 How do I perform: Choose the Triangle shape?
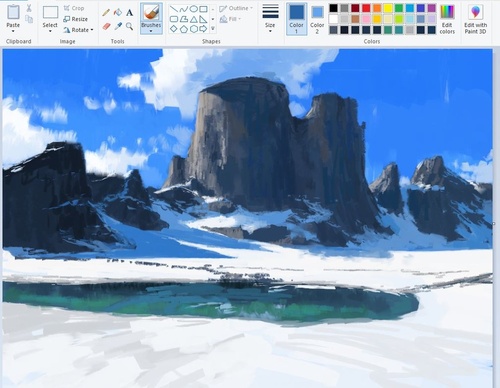coord(194,19)
